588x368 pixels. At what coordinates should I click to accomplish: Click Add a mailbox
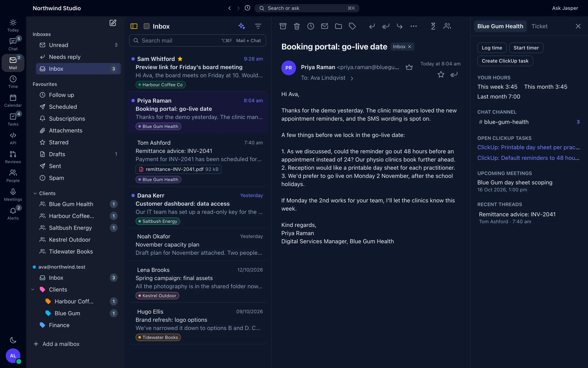coord(56,344)
